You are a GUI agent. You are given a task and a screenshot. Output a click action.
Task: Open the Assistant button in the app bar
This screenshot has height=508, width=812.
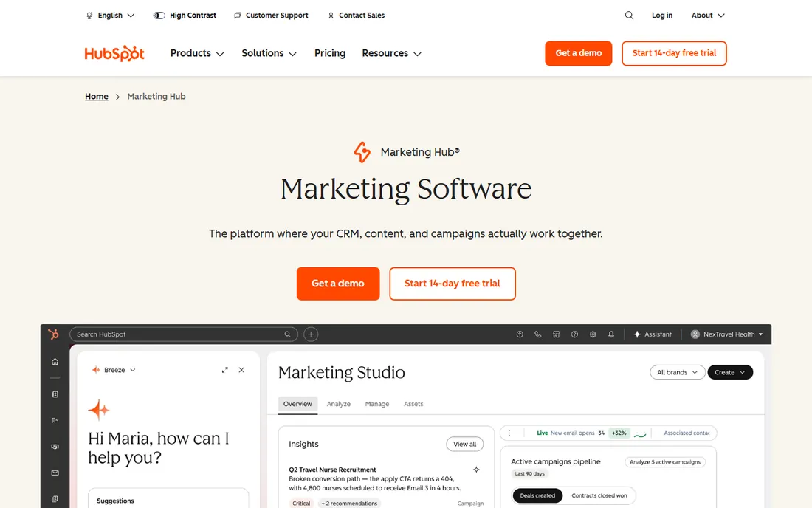click(x=653, y=334)
